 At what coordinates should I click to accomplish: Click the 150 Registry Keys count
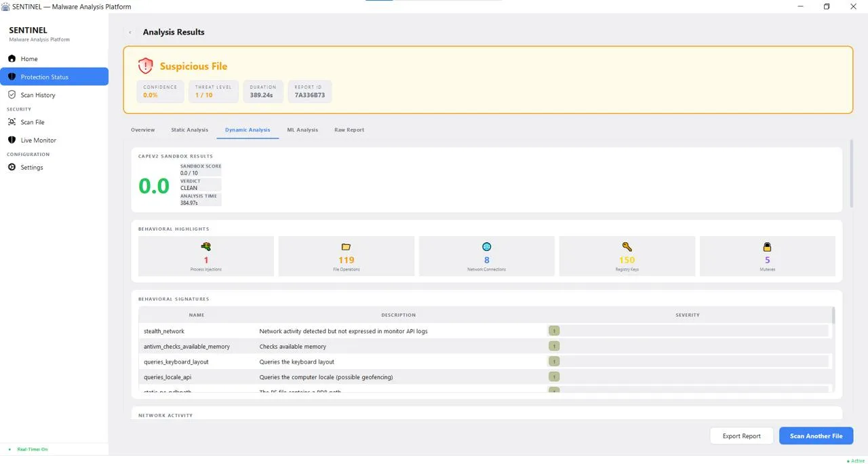[627, 260]
